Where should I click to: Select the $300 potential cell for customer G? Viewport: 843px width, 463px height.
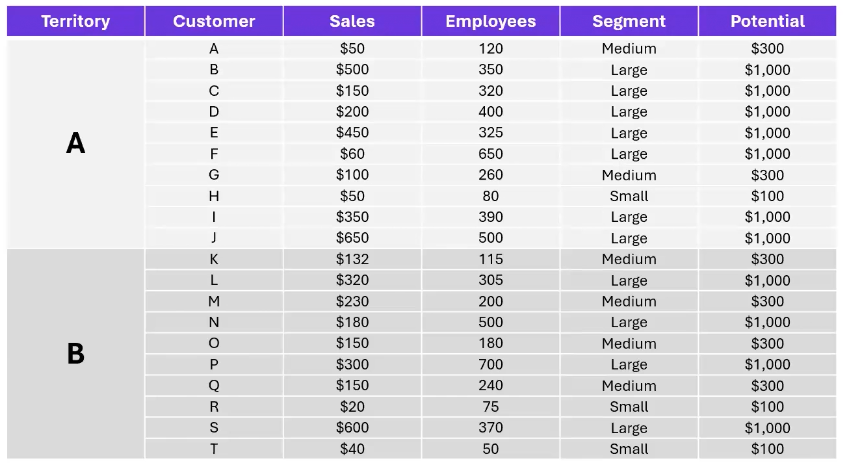767,175
